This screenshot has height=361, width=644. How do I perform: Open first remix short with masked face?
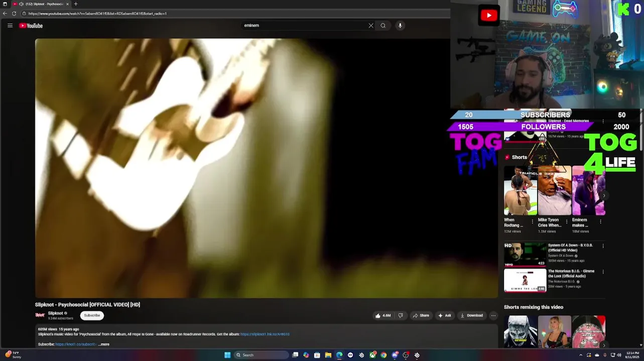[x=520, y=331]
